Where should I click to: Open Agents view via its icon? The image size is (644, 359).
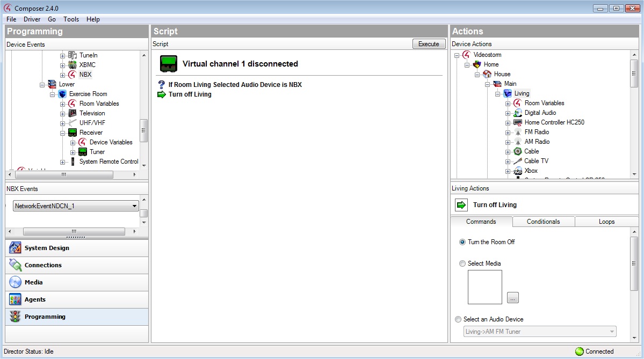tap(15, 299)
